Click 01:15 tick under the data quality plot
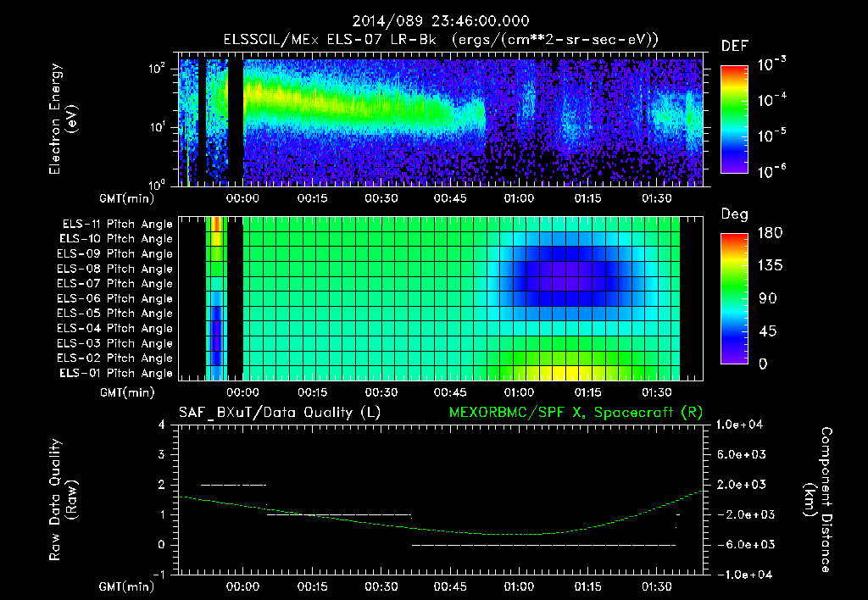This screenshot has height=600, width=868. tap(588, 586)
